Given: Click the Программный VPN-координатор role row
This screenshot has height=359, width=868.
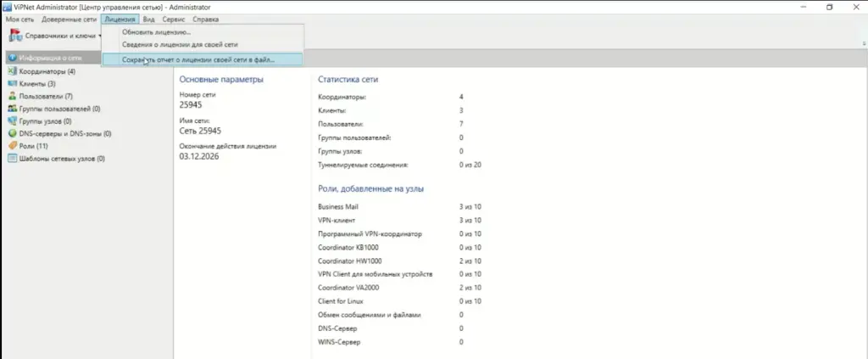Looking at the screenshot, I should (x=400, y=233).
